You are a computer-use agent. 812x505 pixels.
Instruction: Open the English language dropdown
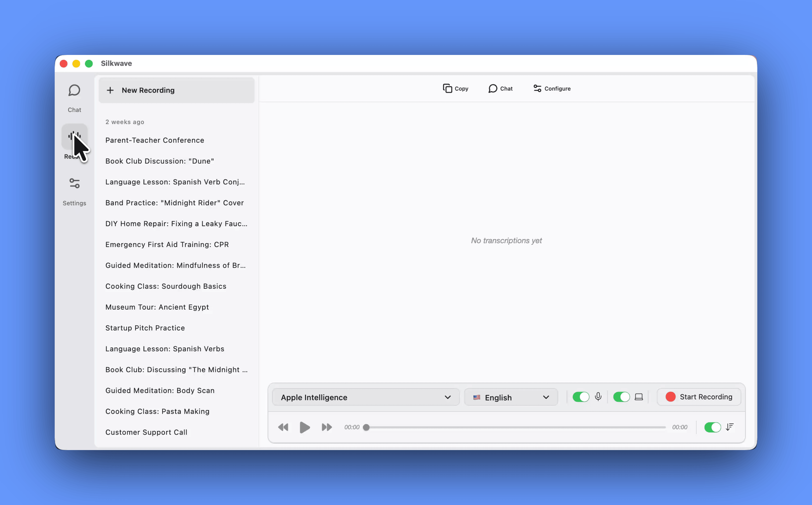pos(511,397)
